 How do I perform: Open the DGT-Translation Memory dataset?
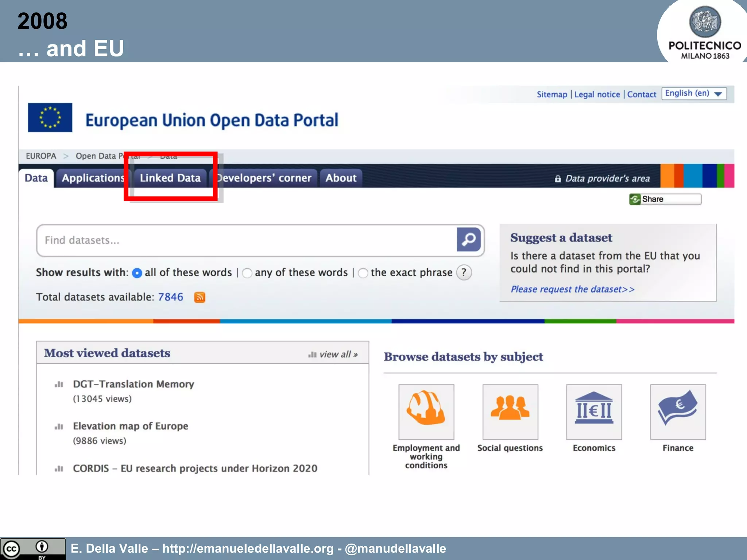point(133,384)
